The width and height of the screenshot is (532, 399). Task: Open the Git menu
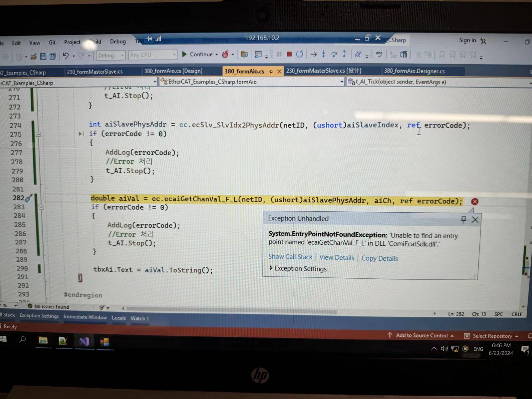52,42
